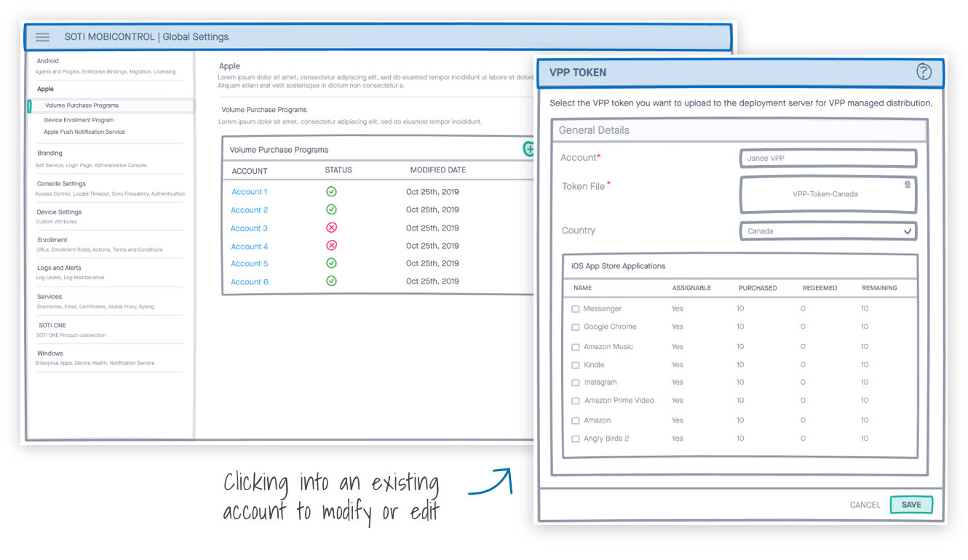This screenshot has width=968, height=560.
Task: Open the Country dropdown showing Canada
Action: [828, 231]
